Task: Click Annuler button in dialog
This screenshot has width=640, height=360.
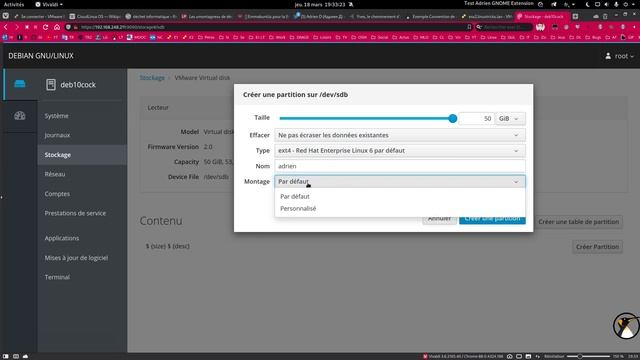Action: click(x=439, y=219)
